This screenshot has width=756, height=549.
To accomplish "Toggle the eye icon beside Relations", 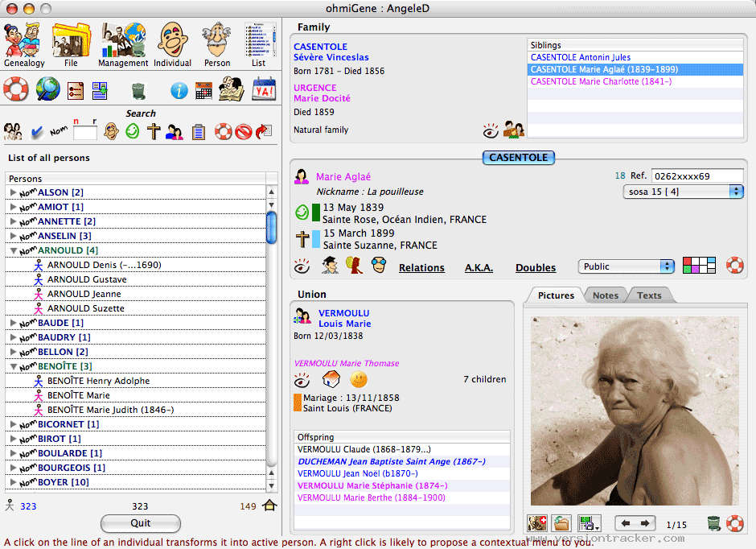I will pos(302,266).
